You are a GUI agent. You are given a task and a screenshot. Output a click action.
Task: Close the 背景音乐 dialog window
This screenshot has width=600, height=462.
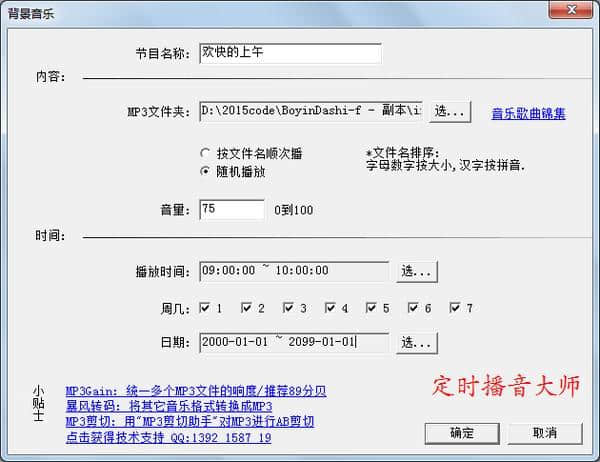(x=571, y=10)
